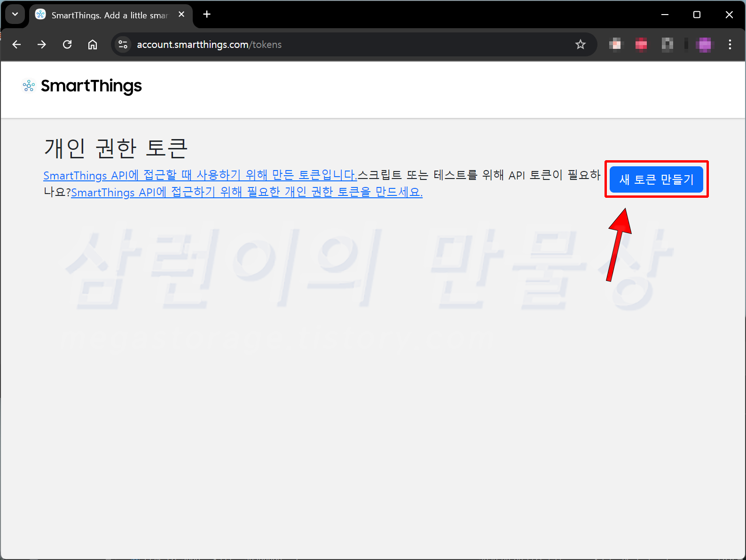
Task: Click the purple blurred profile icon
Action: point(705,45)
